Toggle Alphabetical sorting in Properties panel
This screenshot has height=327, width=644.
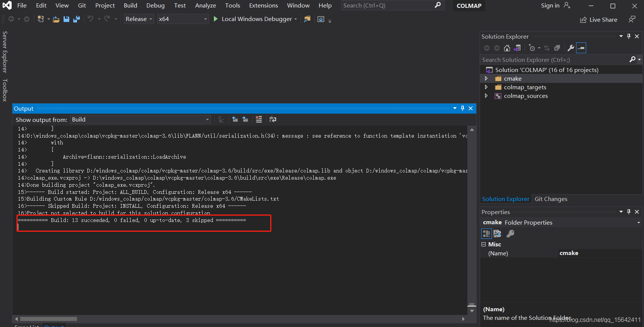[x=498, y=234]
